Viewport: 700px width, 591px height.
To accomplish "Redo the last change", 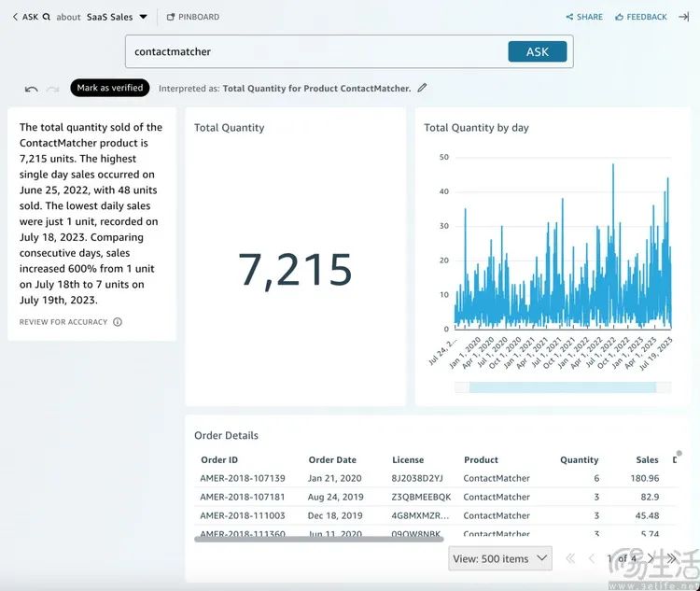I will coord(52,89).
